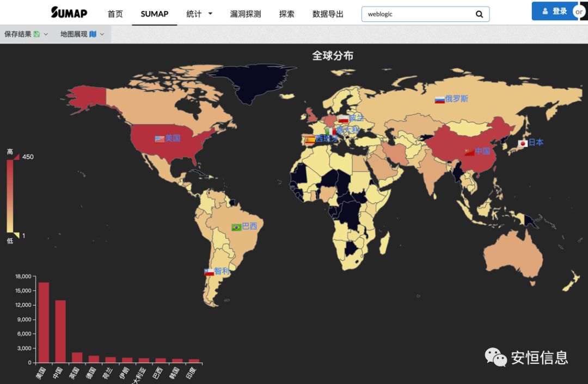The width and height of the screenshot is (588, 384).
Task: Click the search magnifier icon
Action: pyautogui.click(x=479, y=14)
